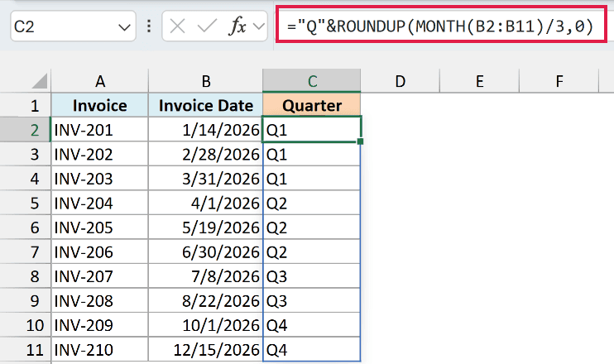
Task: Click the date cell 7/8/2026
Action: [x=205, y=276]
